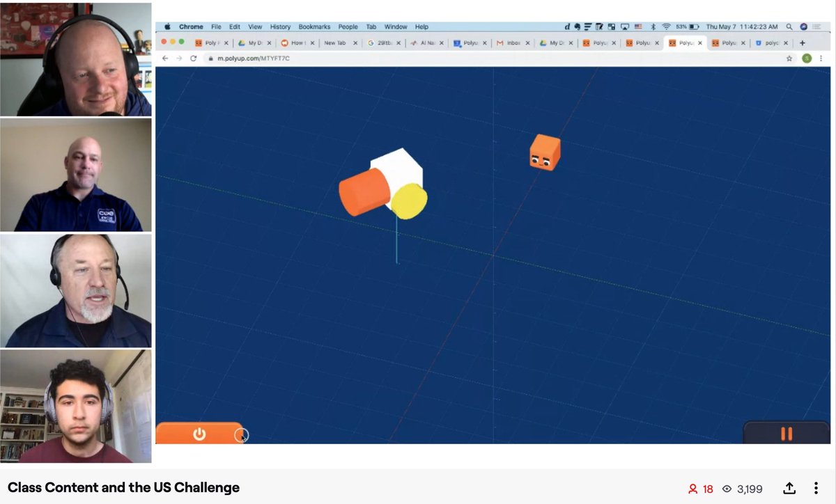
Task: Click the bookmark star in the address bar
Action: (788, 60)
